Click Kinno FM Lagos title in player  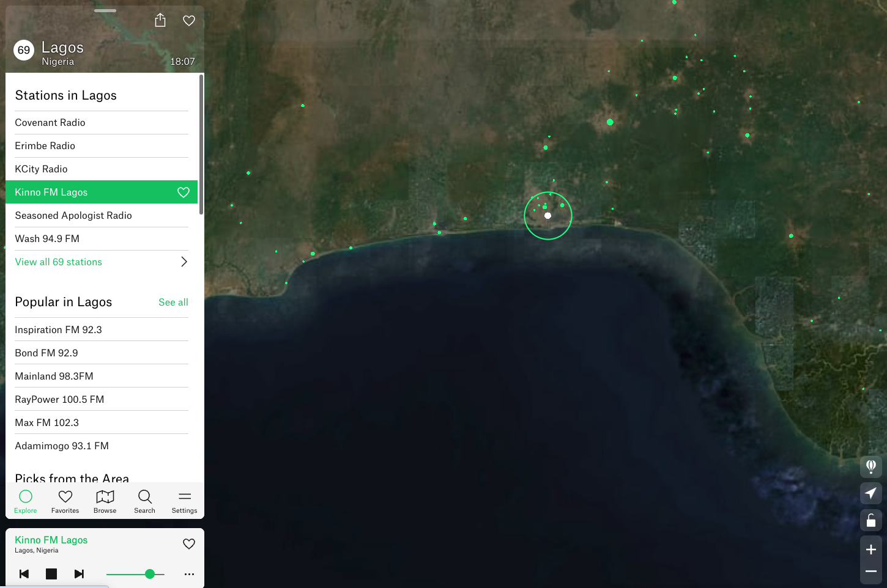tap(51, 540)
